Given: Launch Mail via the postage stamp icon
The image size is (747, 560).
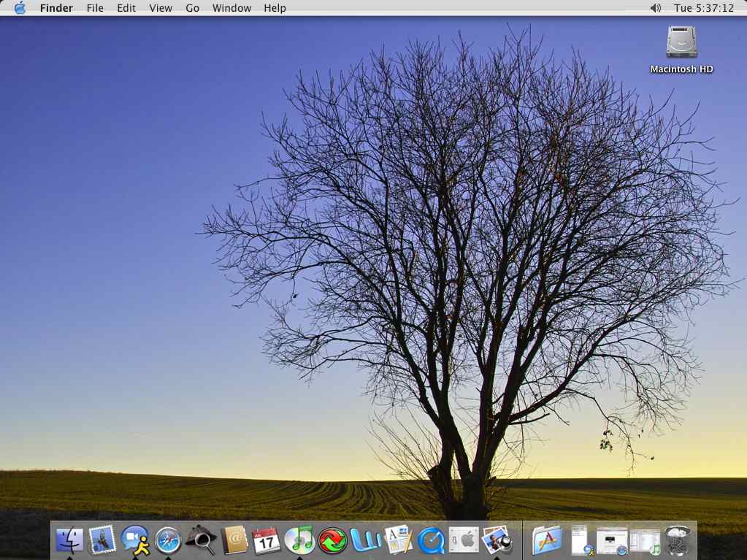Looking at the screenshot, I should pyautogui.click(x=102, y=540).
